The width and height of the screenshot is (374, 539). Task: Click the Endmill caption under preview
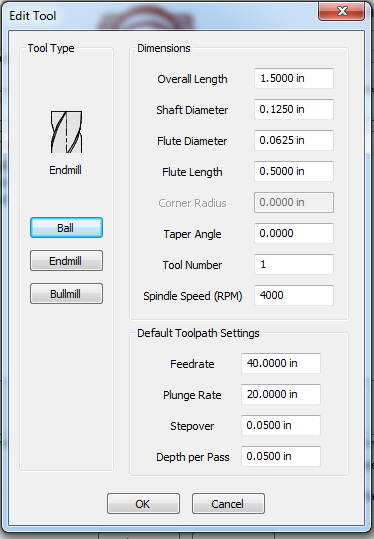pos(65,170)
